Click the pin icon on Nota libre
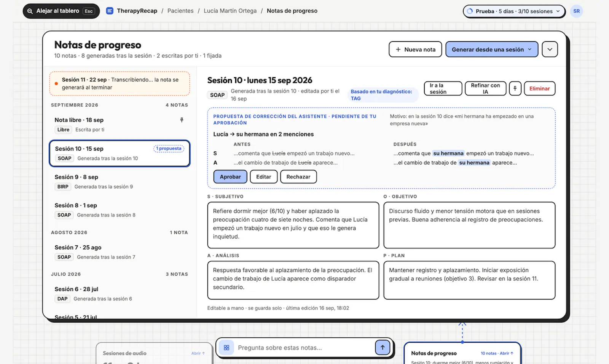Viewport: 609px width, 364px height. point(182,120)
